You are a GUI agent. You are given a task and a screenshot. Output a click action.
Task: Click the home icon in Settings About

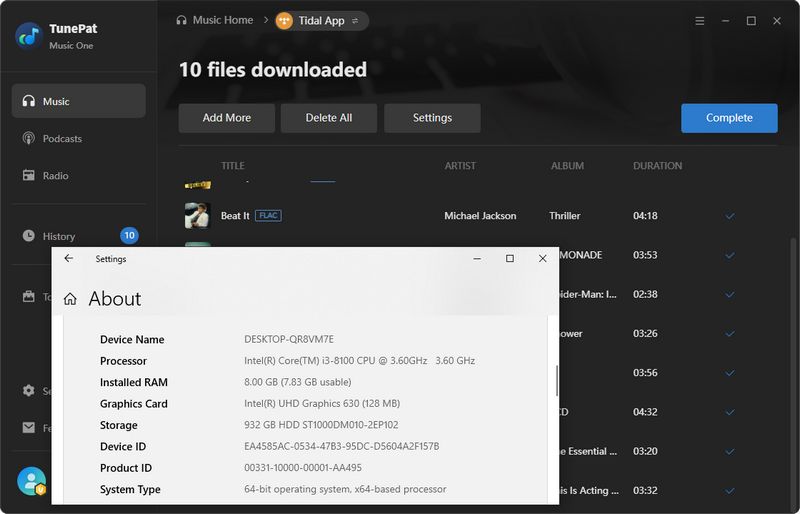pyautogui.click(x=70, y=299)
